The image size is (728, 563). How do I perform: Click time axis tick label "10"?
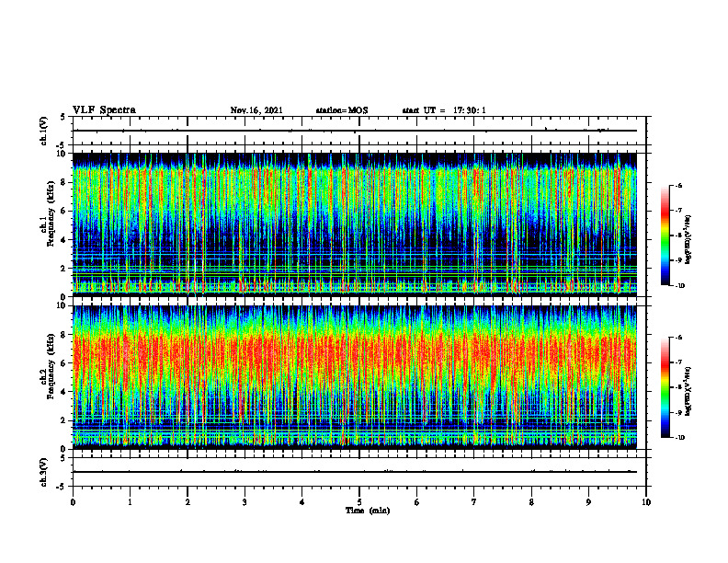[x=646, y=502]
